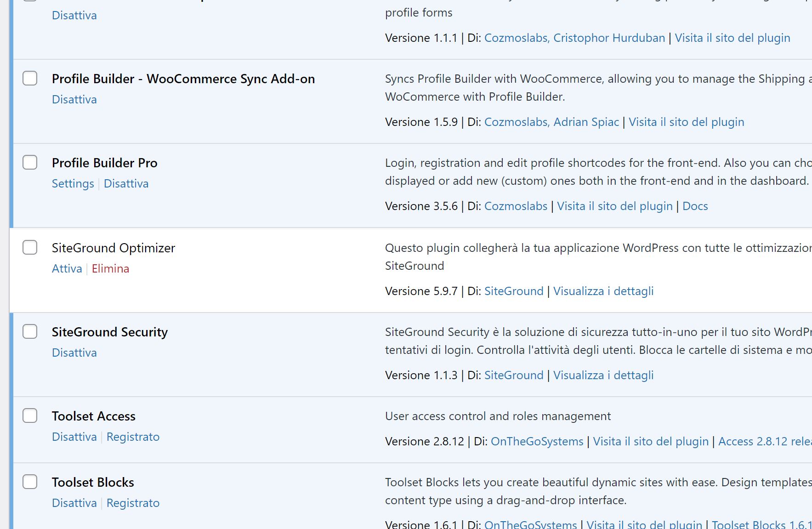812x529 pixels.
Task: Click the Profile Builder - WooCommerce Sync Add-on title
Action: [183, 79]
